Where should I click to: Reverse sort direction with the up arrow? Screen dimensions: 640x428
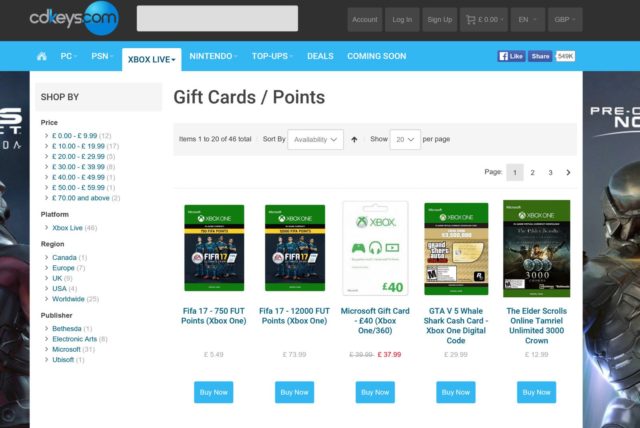pyautogui.click(x=354, y=140)
